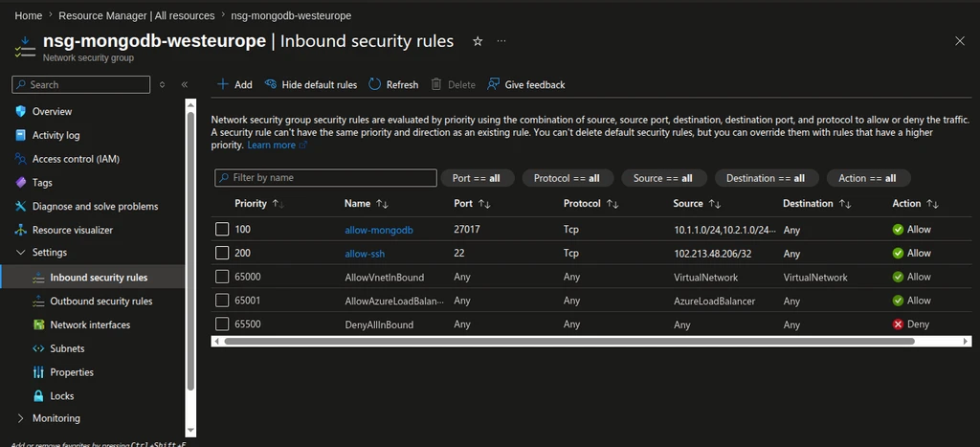Click the sidebar expand/collapse sort arrows

click(162, 84)
